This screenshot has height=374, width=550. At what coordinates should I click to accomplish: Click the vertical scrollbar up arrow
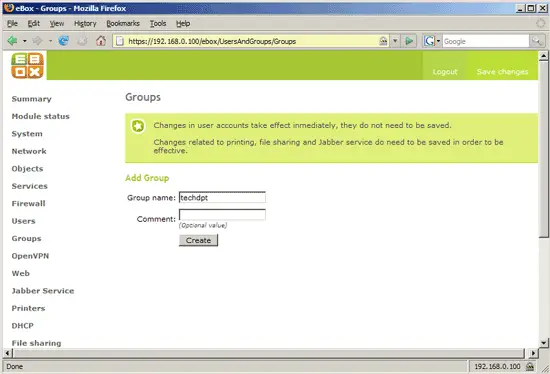[543, 55]
